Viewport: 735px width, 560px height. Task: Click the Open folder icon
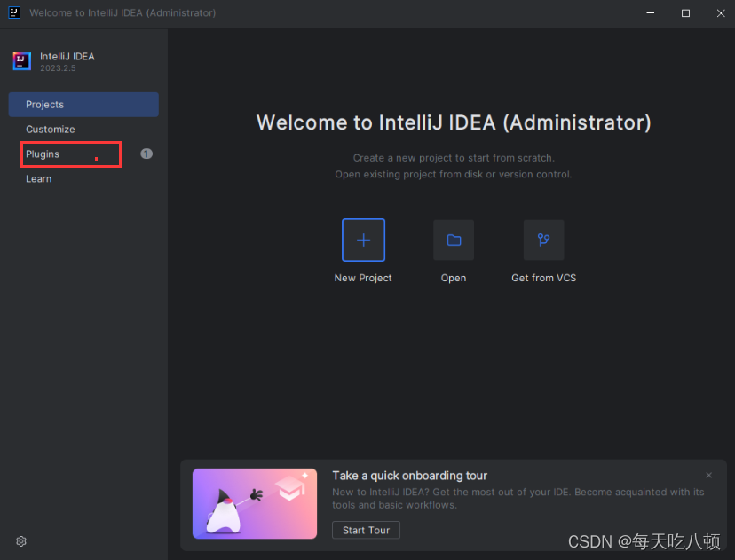[x=454, y=240]
